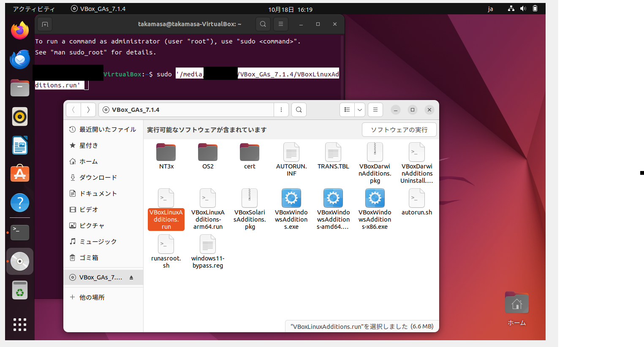Expand the view options dropdown
Viewport: 644px width, 347px height.
[360, 110]
